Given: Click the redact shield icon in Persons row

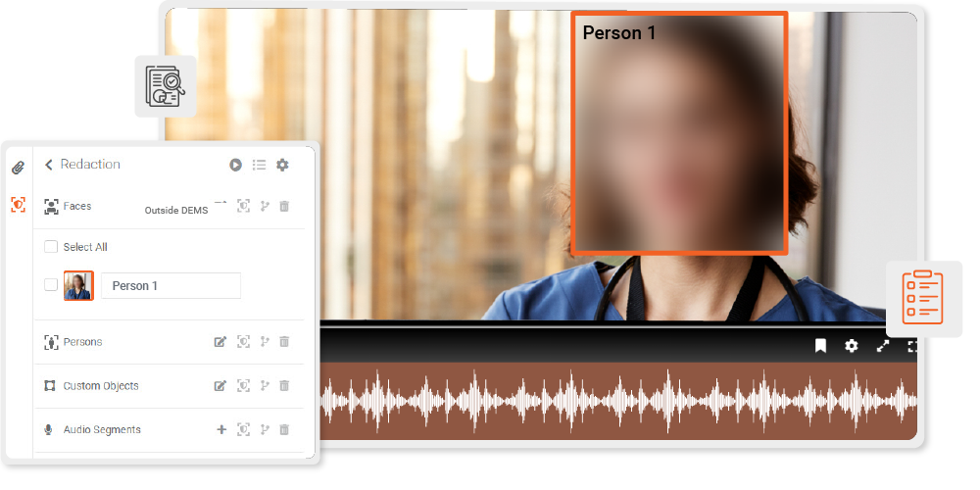Looking at the screenshot, I should pos(244,342).
